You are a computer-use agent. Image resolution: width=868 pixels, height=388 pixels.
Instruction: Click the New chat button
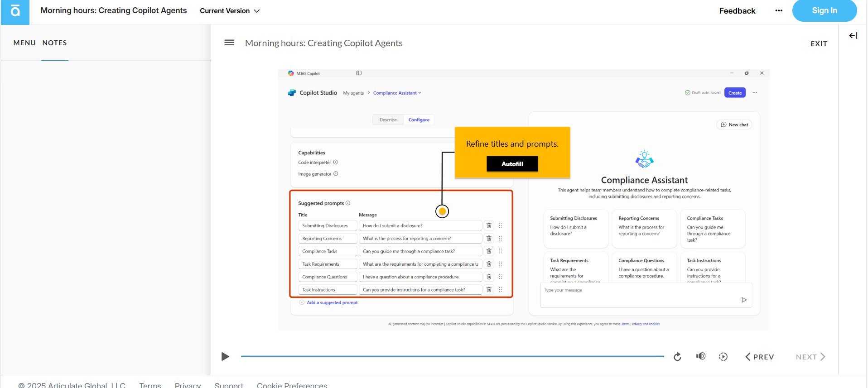(x=734, y=125)
